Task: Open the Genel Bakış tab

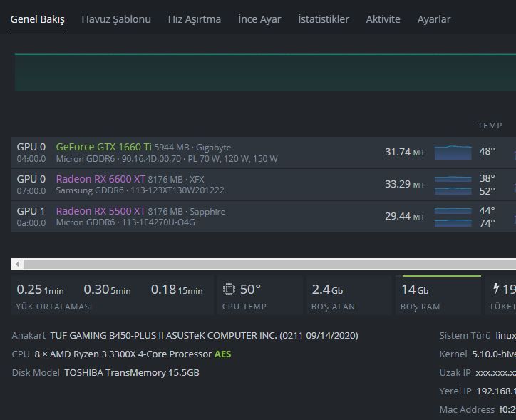Action: [x=38, y=19]
